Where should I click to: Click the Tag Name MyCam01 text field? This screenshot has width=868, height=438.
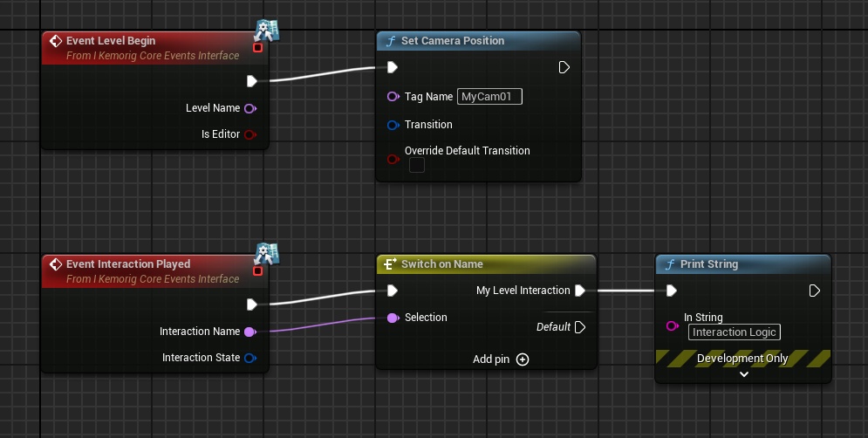coord(489,97)
